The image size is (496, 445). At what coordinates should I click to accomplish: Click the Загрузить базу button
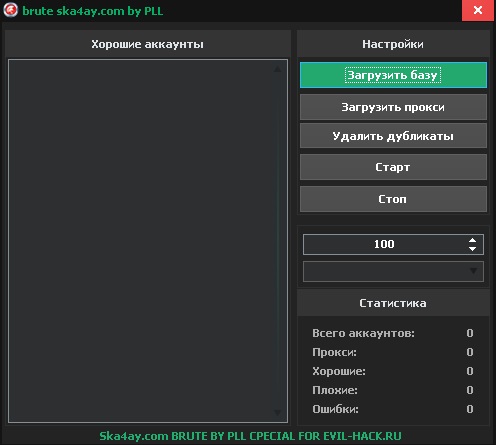[393, 75]
